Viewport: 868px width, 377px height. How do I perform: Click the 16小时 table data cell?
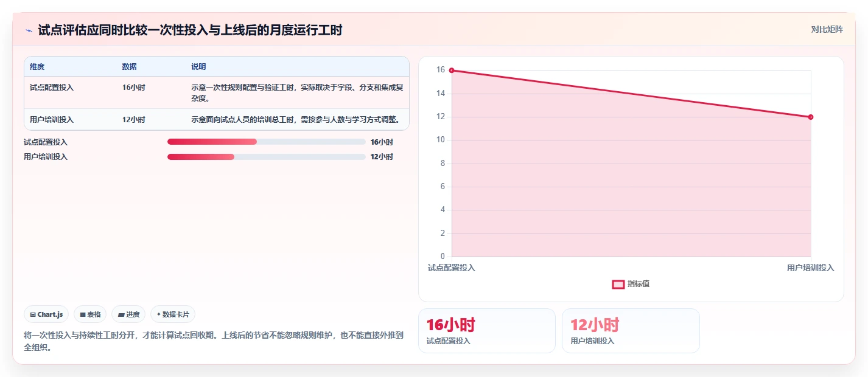click(133, 87)
